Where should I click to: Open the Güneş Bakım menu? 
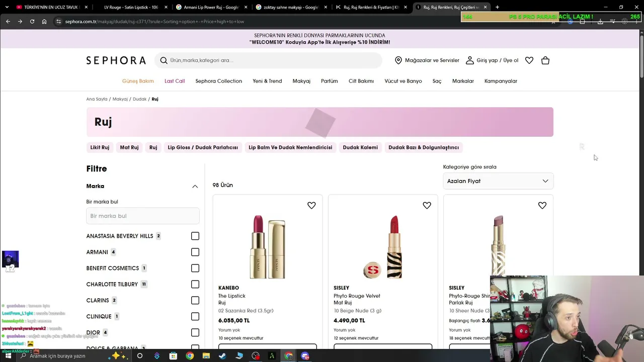(x=138, y=81)
